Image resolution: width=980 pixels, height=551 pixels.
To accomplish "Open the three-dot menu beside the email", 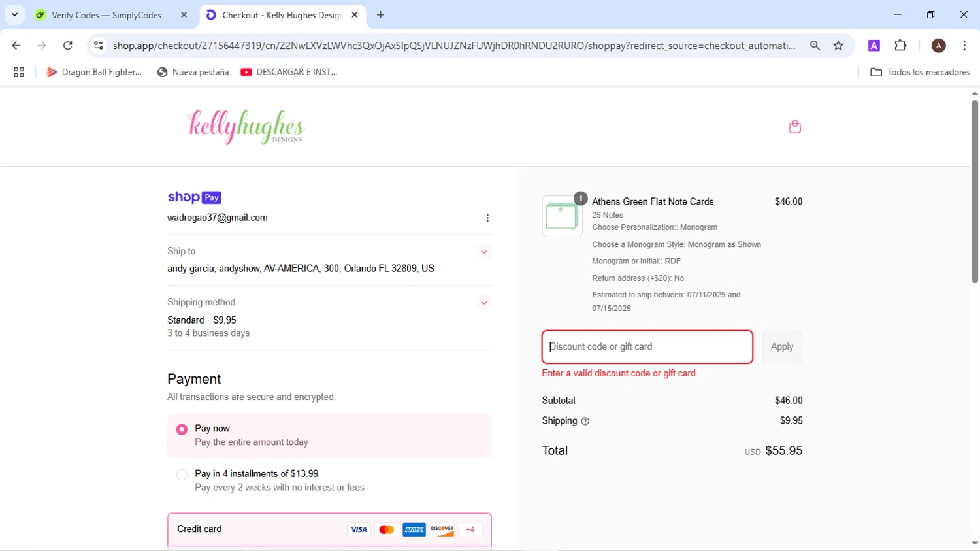I will pyautogui.click(x=487, y=218).
